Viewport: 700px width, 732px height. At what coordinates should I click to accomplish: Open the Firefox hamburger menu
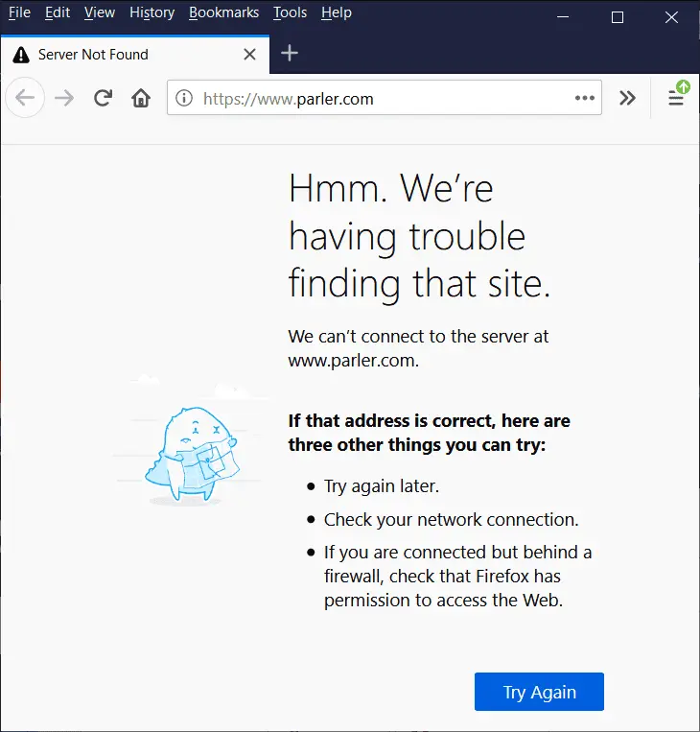(x=676, y=98)
